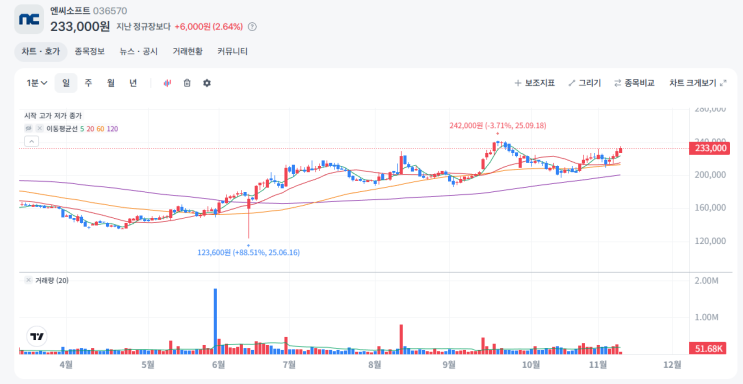Toggle visibility of 이동평균선 moving averages
This screenshot has height=384, width=743.
point(28,128)
